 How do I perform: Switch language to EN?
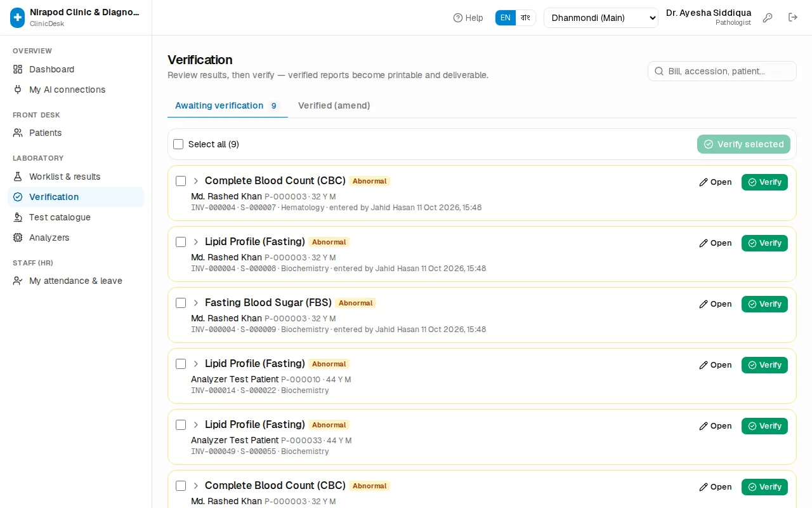pyautogui.click(x=506, y=18)
